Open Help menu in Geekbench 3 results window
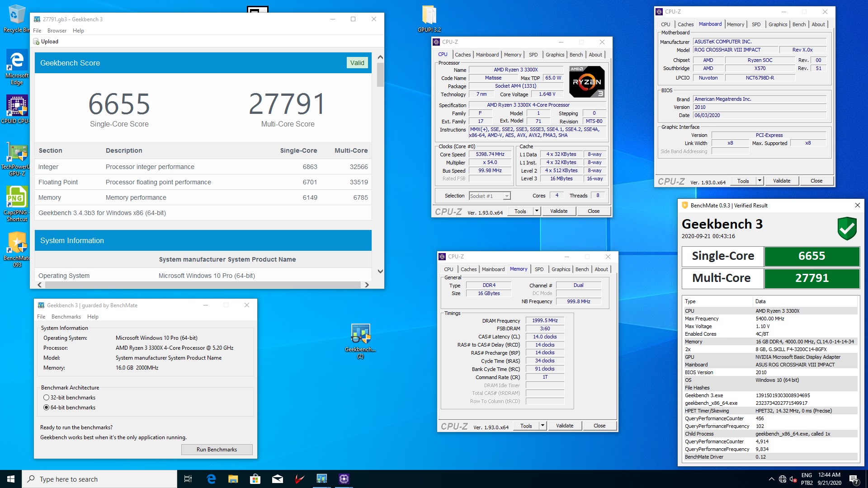The height and width of the screenshot is (488, 868). tap(78, 31)
